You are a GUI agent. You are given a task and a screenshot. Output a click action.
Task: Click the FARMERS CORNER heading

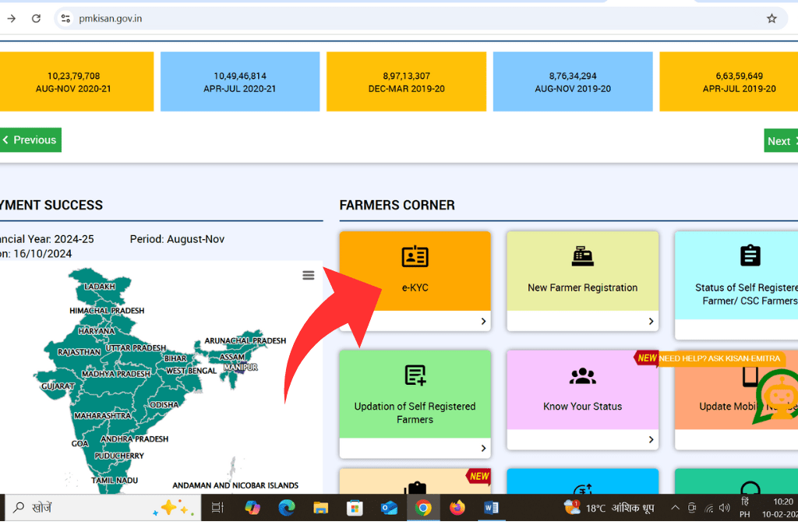click(x=397, y=205)
